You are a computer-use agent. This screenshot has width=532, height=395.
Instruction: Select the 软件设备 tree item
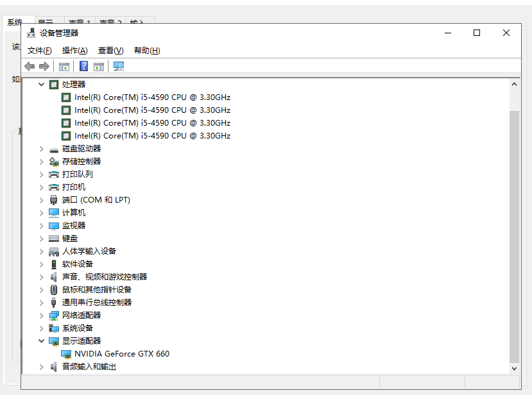(78, 264)
